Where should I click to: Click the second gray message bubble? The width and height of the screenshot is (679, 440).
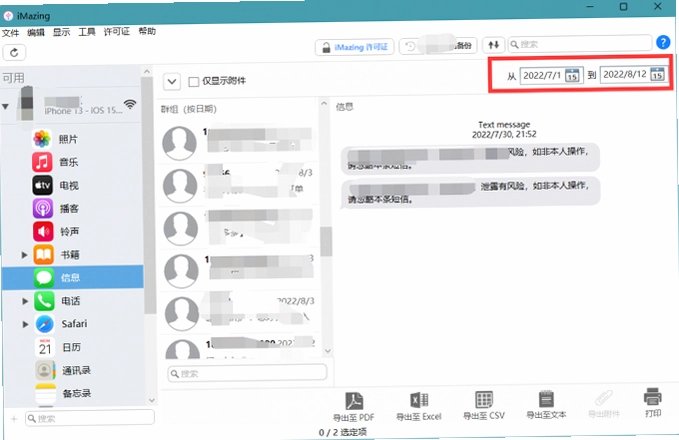point(471,192)
